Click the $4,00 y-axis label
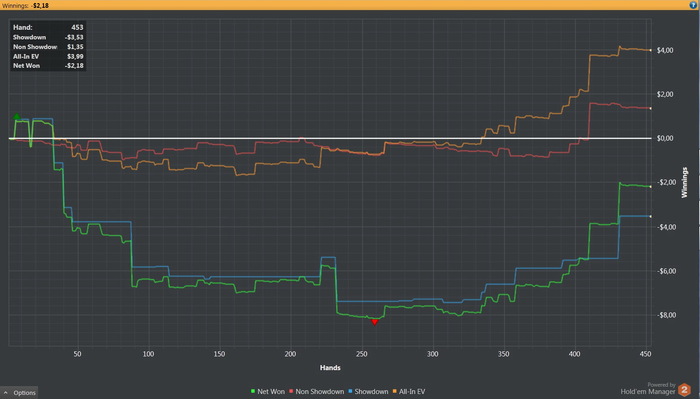Screen dimensions: 700x399 (665, 50)
